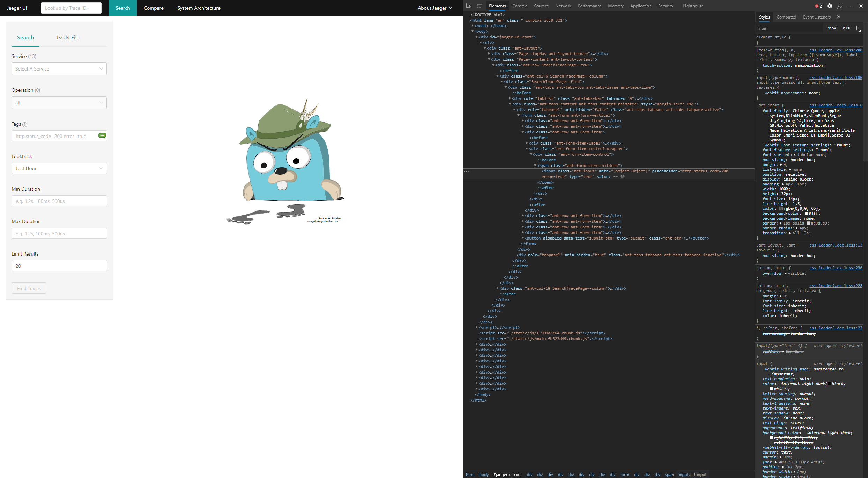Open the css-loader index.less:6 source link
This screenshot has height=478, width=868.
pyautogui.click(x=836, y=105)
